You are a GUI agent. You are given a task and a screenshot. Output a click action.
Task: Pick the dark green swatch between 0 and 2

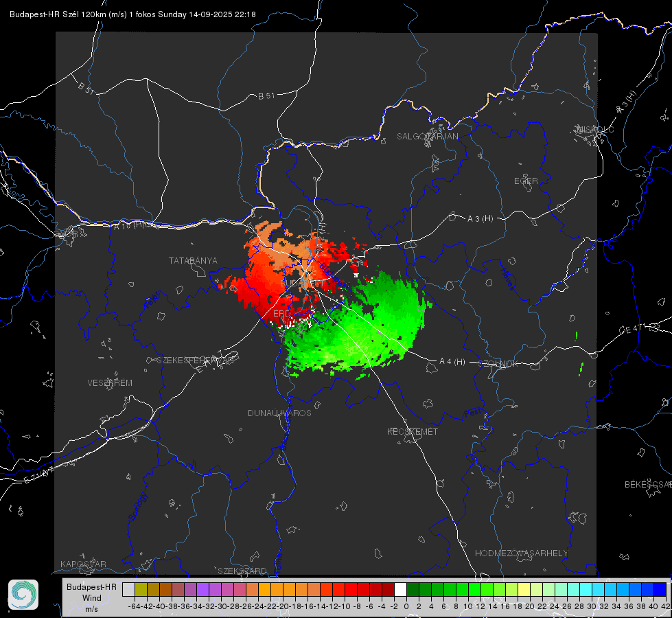point(413,589)
